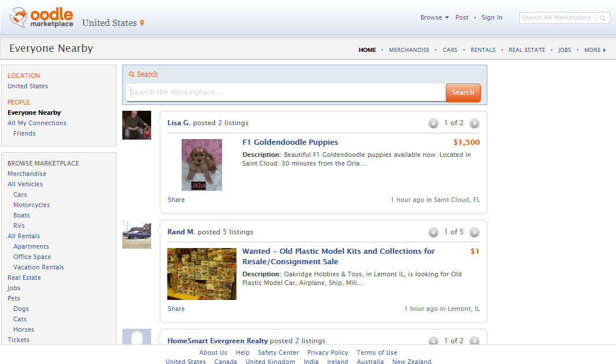Switch to the CARS tab
The height and width of the screenshot is (364, 616).
(450, 50)
